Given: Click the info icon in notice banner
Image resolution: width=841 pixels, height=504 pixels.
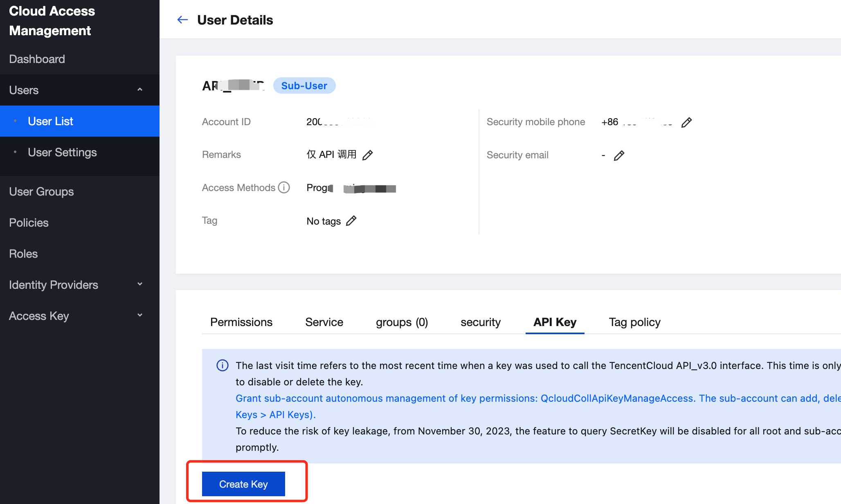Looking at the screenshot, I should pos(222,365).
